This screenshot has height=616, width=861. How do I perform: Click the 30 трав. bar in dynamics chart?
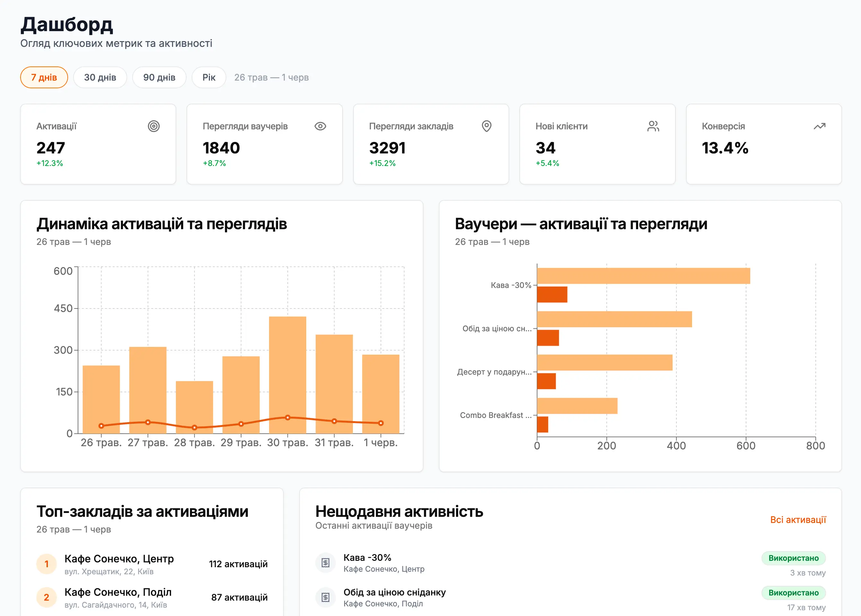(288, 375)
